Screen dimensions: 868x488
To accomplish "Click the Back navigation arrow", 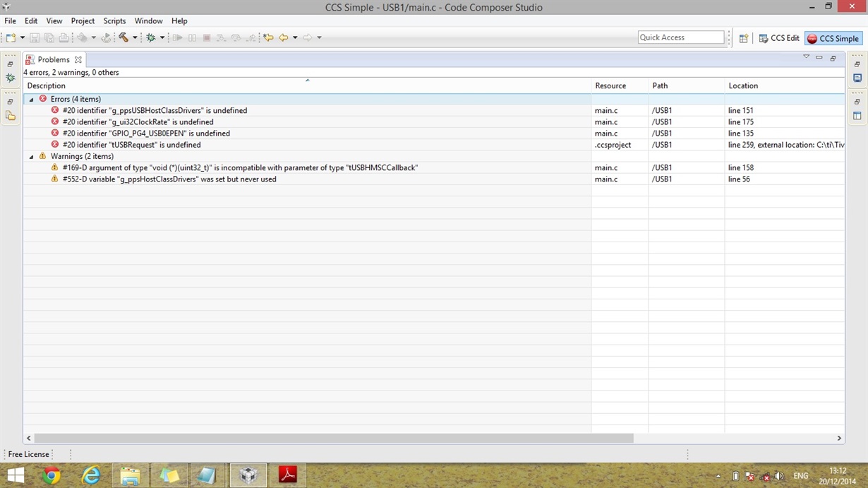I will [284, 37].
